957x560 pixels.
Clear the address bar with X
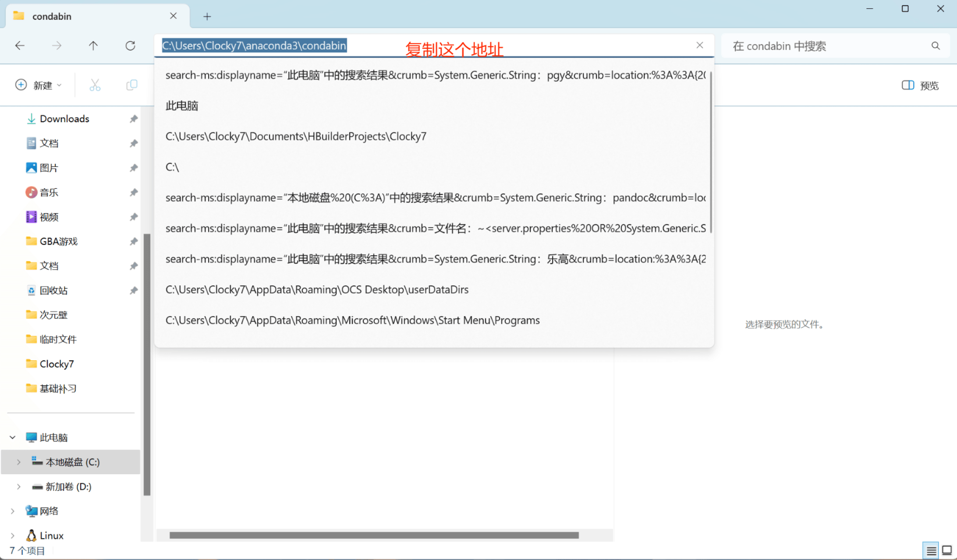point(700,45)
